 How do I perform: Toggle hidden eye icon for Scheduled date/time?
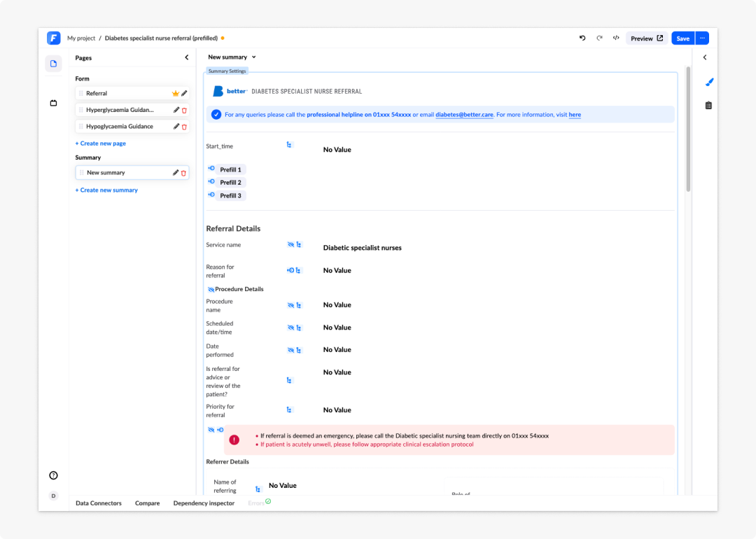[x=290, y=328]
